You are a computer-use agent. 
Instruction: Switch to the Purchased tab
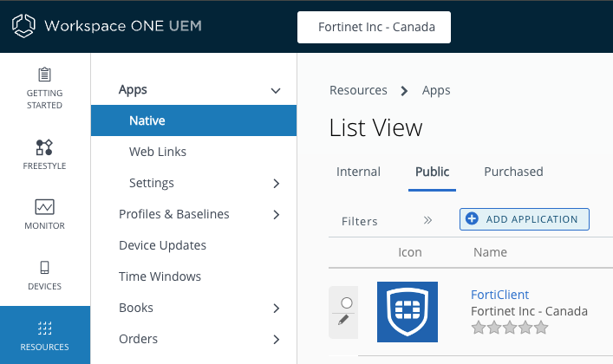[x=513, y=172]
